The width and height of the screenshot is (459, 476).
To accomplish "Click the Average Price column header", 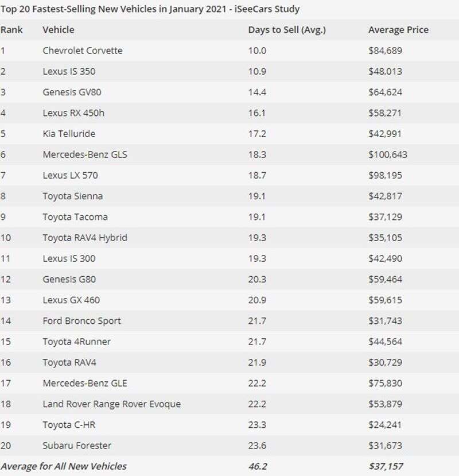I will click(398, 29).
